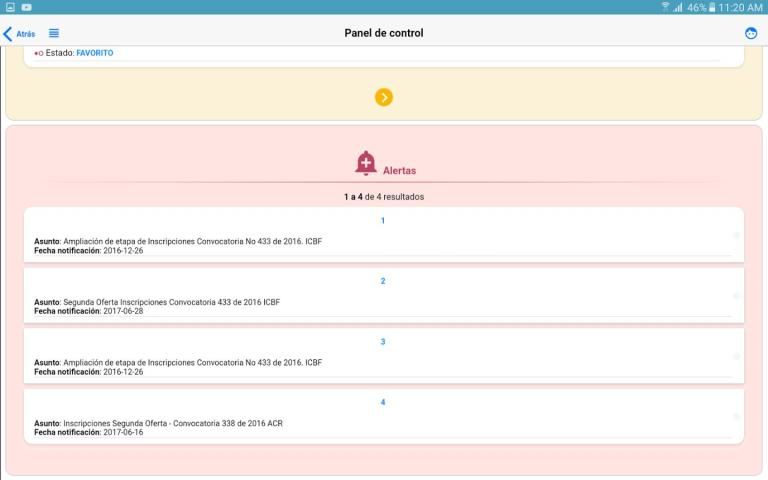Viewport: 768px width, 480px height.
Task: Tap the red dot beside Estado
Action: (x=38, y=53)
